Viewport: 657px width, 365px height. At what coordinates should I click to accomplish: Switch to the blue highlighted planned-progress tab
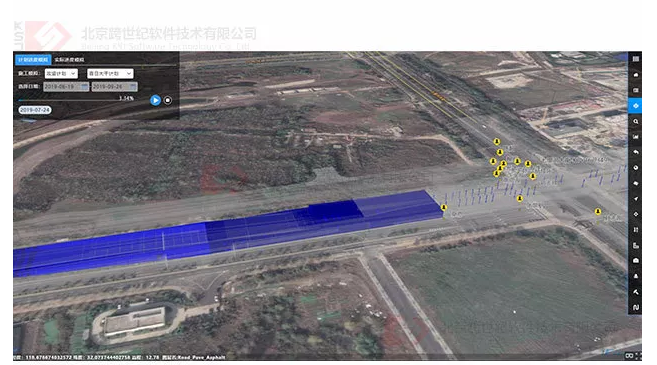click(33, 60)
